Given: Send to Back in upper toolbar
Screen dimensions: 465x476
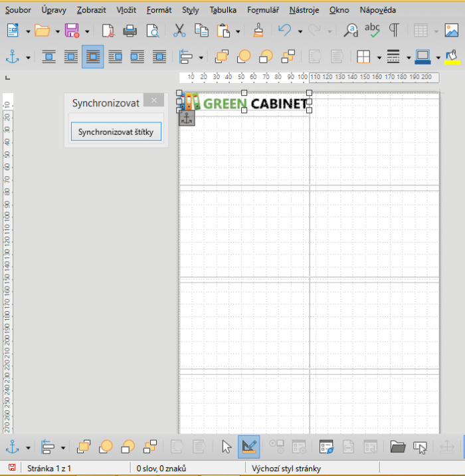Looking at the screenshot, I should [288, 57].
